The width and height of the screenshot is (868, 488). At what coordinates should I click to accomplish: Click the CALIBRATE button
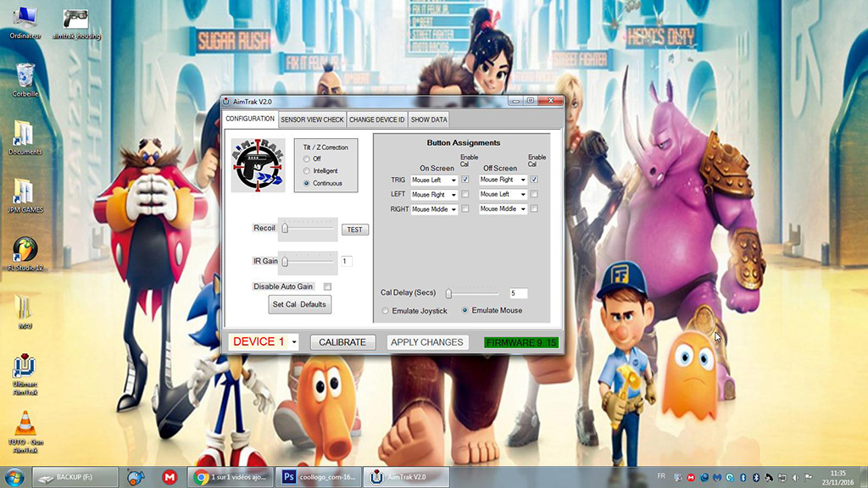pyautogui.click(x=342, y=342)
